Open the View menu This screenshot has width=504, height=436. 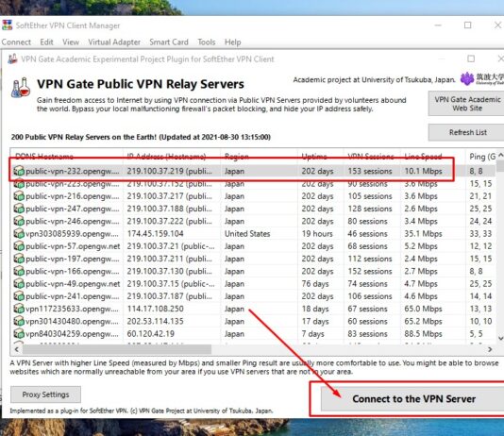71,42
